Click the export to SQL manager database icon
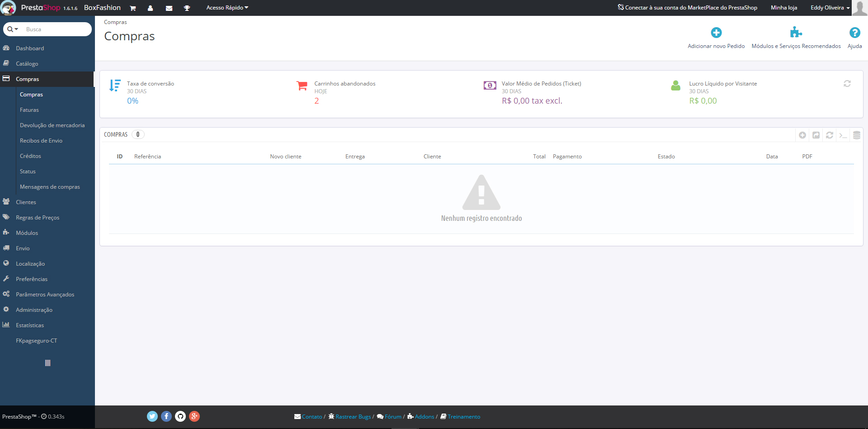 pos(857,135)
